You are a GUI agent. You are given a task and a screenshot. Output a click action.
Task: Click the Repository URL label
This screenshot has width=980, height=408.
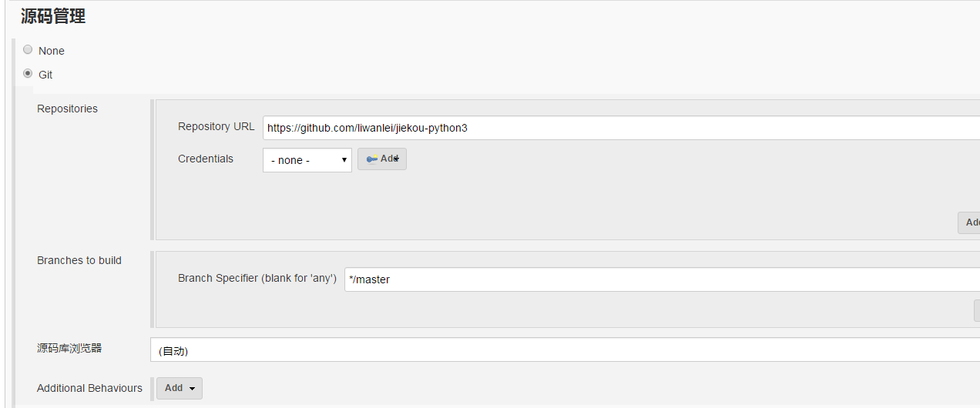[216, 126]
